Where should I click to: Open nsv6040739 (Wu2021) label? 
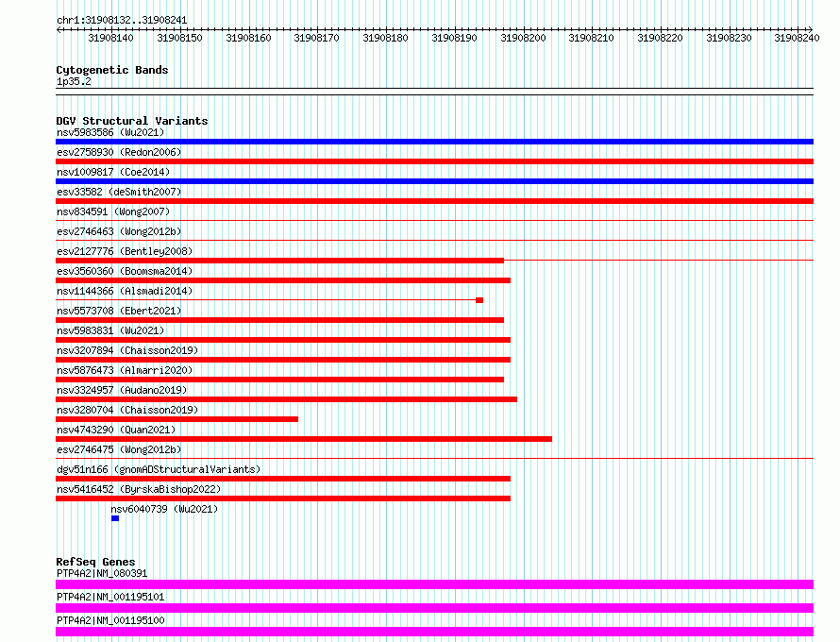pyautogui.click(x=164, y=509)
